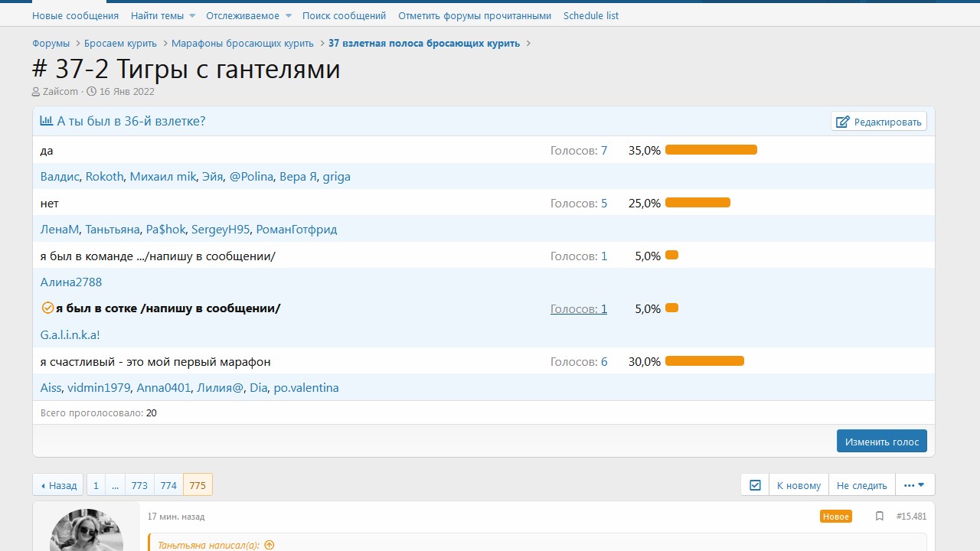
Task: Click the 30,0% orange result bar
Action: tap(704, 361)
